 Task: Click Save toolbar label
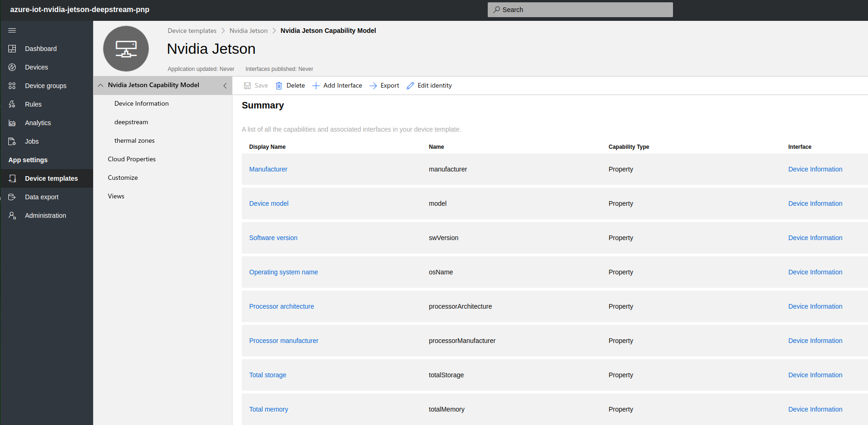[x=261, y=86]
